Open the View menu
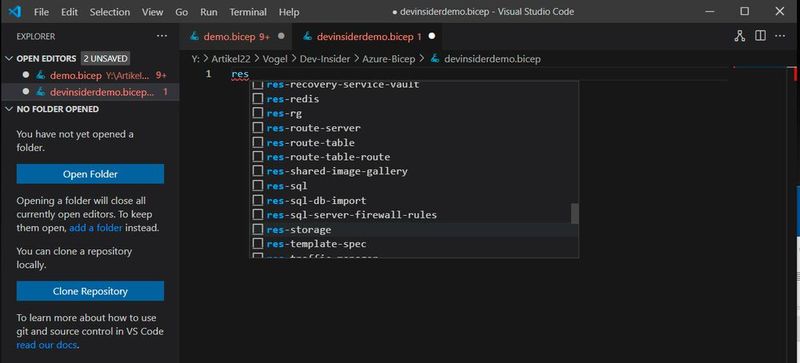 (x=153, y=12)
